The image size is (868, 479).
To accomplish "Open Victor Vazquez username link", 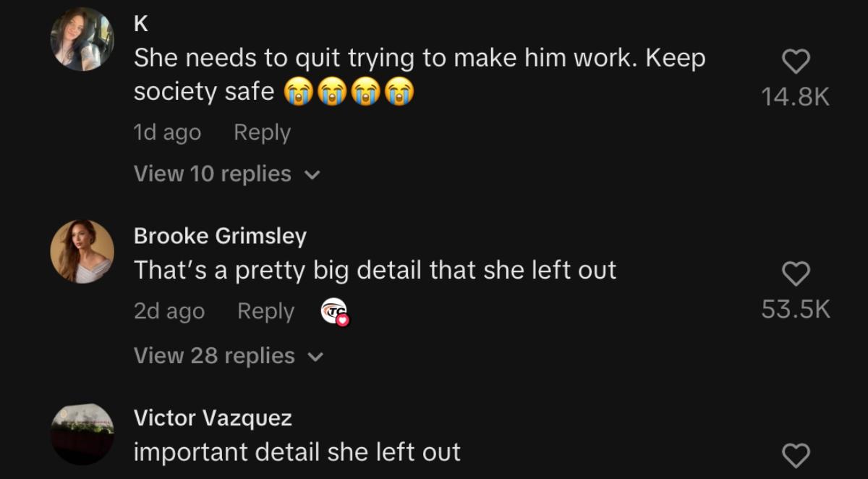I will [213, 417].
